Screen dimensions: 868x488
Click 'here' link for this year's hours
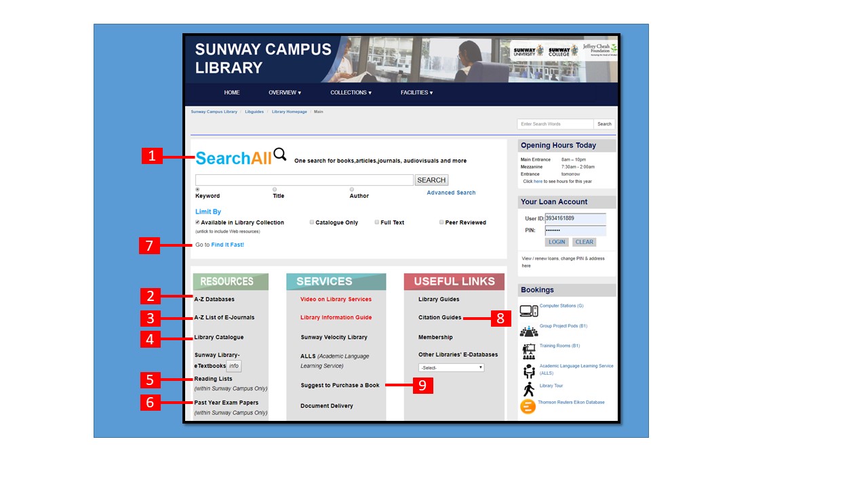point(538,182)
